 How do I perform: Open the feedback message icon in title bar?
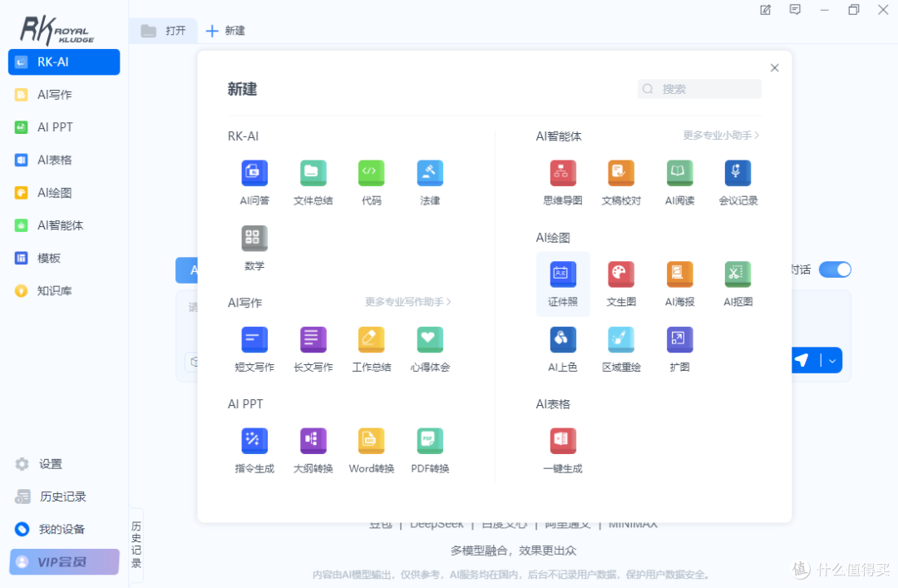click(795, 10)
